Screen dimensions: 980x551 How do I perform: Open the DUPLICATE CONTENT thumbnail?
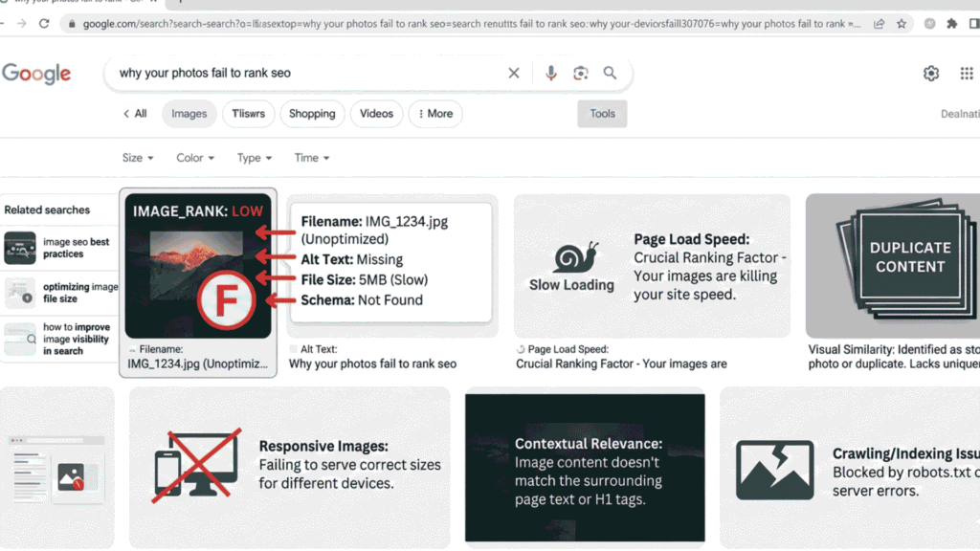[x=893, y=266]
